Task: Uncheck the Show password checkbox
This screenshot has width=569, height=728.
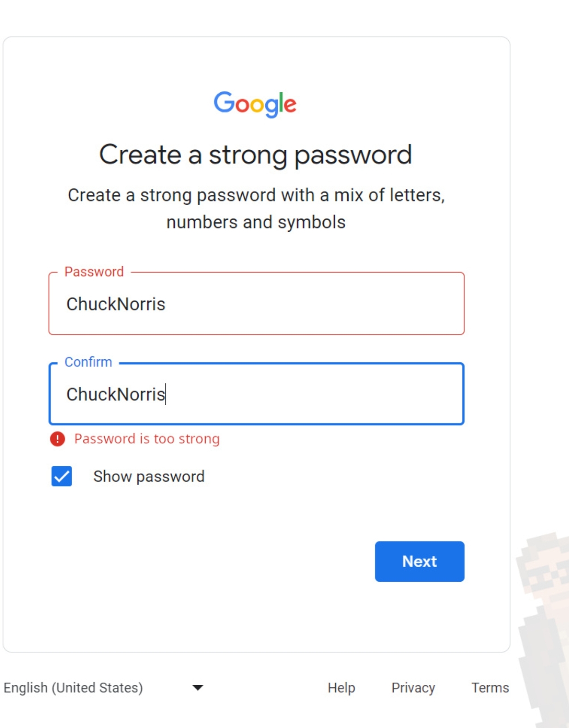Action: (62, 476)
